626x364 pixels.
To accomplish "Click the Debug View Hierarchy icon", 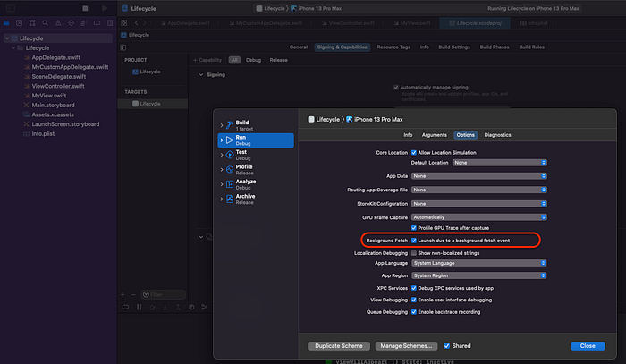I will click(x=191, y=307).
